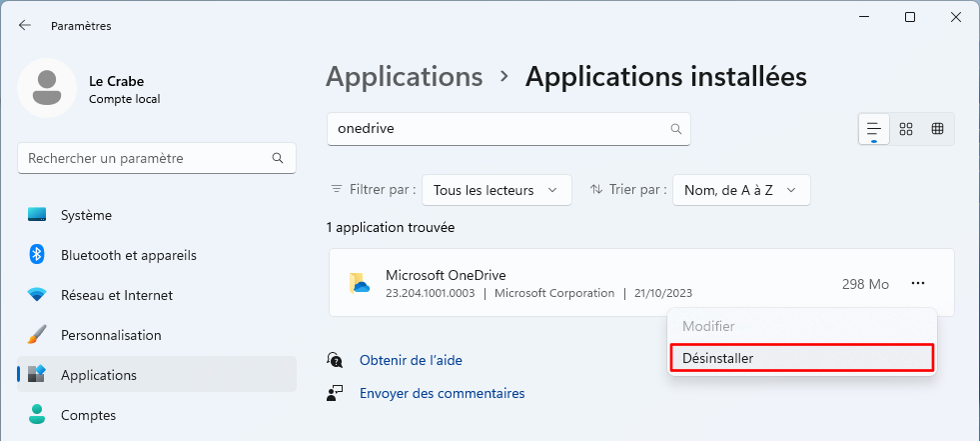Open the Tous les lecteurs dropdown

496,190
